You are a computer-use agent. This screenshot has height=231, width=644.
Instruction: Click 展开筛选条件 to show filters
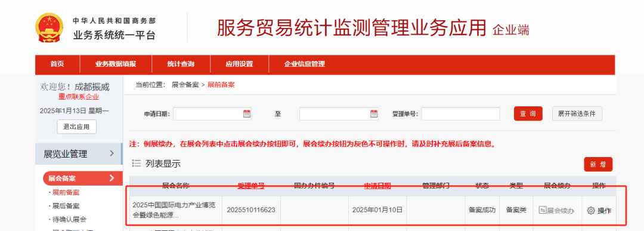click(577, 114)
